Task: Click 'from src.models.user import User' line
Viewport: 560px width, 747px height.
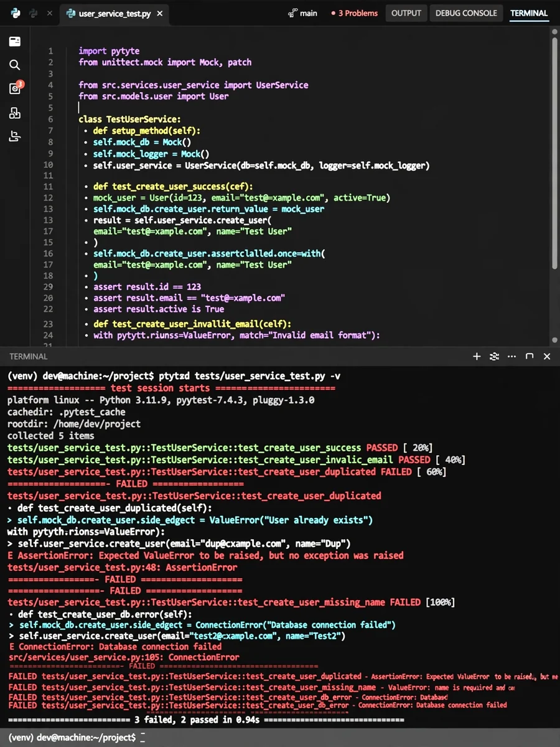Action: (x=153, y=96)
